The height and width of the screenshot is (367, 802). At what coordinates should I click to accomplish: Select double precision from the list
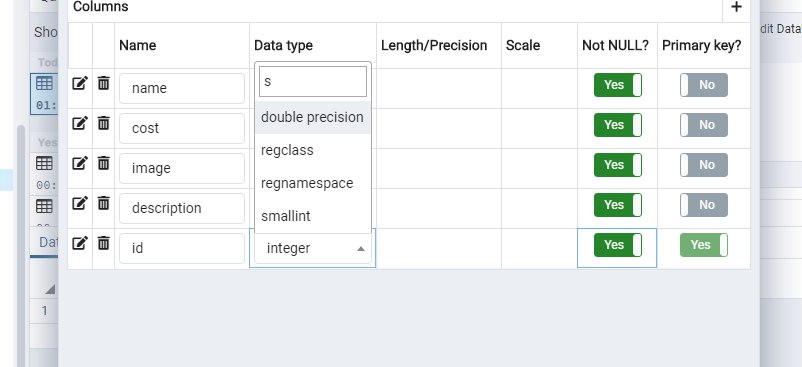point(313,117)
